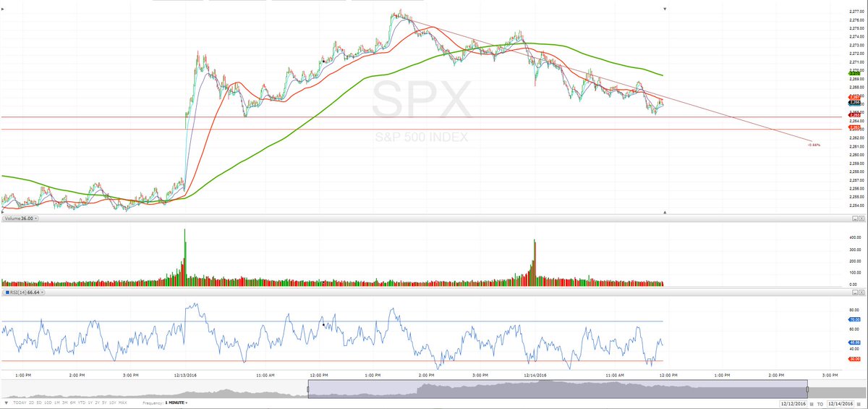Select the MAX time range
Viewport: 868px width, 409px height.
pyautogui.click(x=123, y=402)
